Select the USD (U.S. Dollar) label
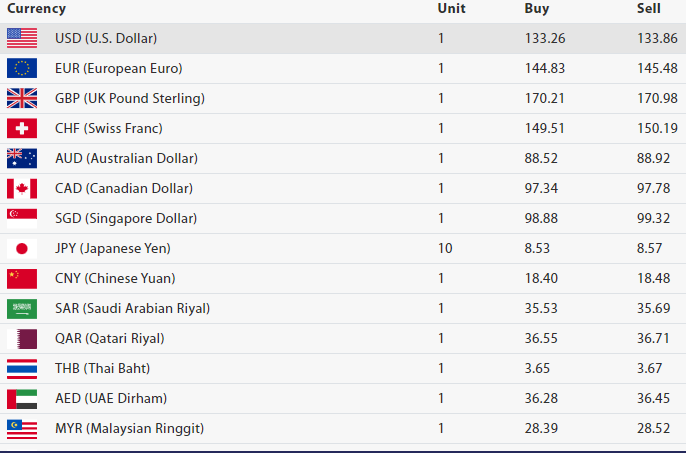 point(106,38)
